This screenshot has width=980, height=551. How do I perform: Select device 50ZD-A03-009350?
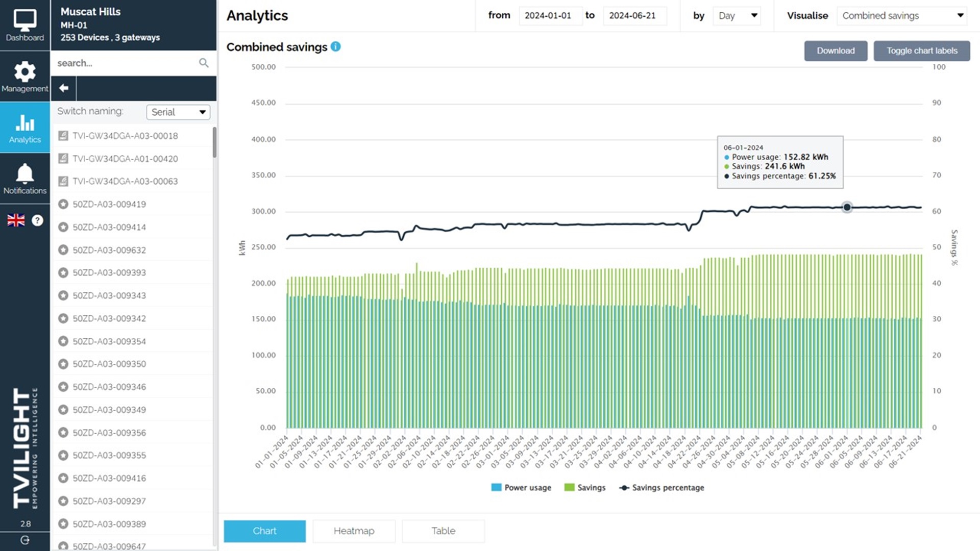(x=132, y=364)
